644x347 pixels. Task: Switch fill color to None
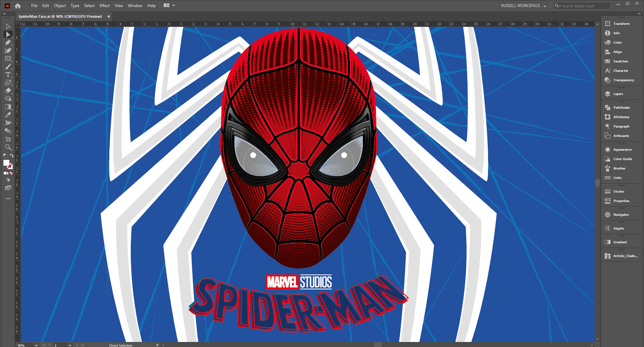pyautogui.click(x=11, y=173)
